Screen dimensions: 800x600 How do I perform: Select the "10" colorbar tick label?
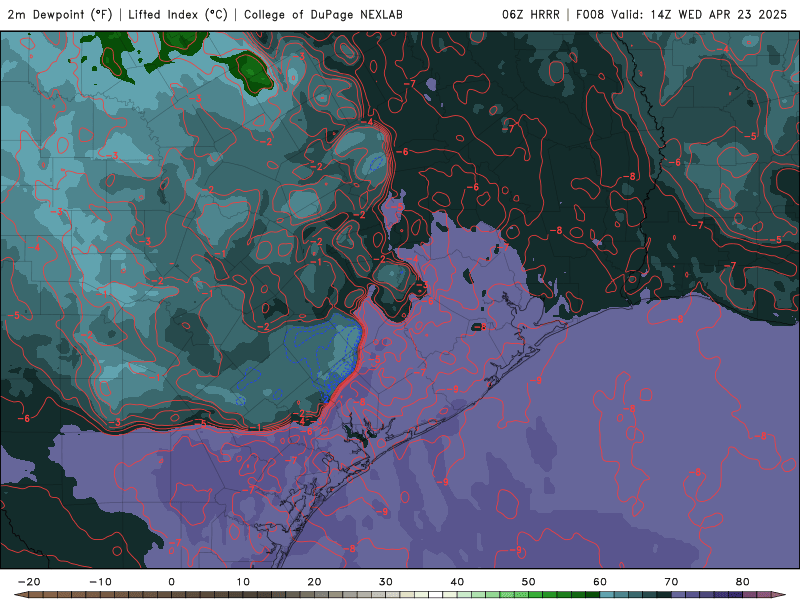click(x=243, y=582)
